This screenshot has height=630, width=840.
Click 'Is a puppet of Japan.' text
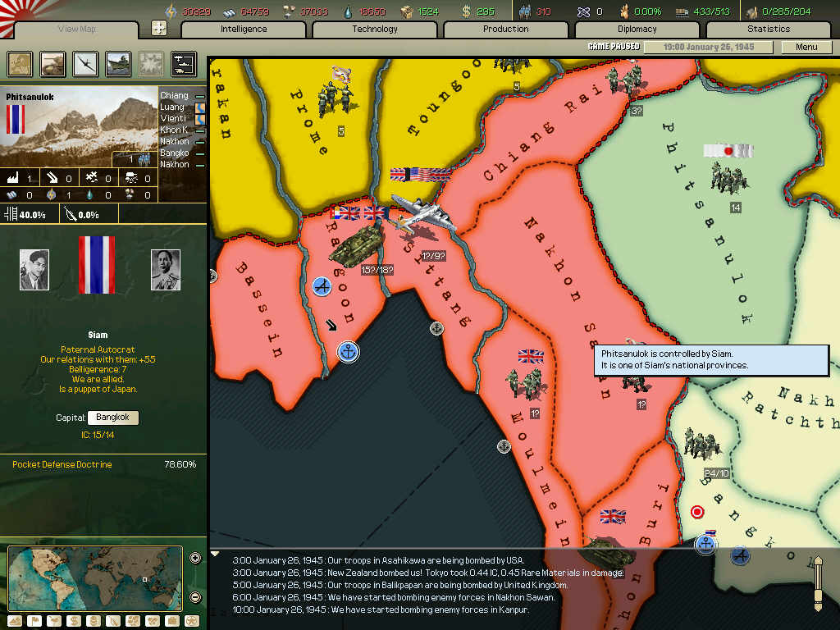pyautogui.click(x=98, y=390)
